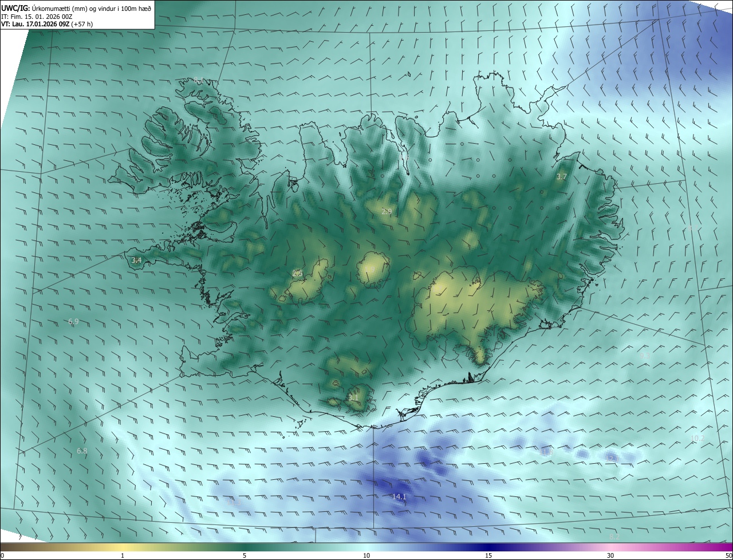Click the 3.4 value on Snæfellsnes peninsula
This screenshot has height=560, width=733.
tap(136, 261)
